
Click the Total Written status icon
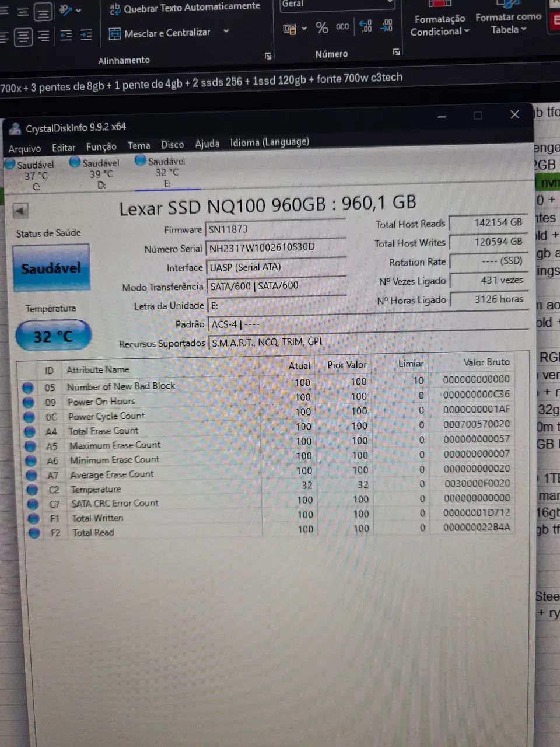34,519
